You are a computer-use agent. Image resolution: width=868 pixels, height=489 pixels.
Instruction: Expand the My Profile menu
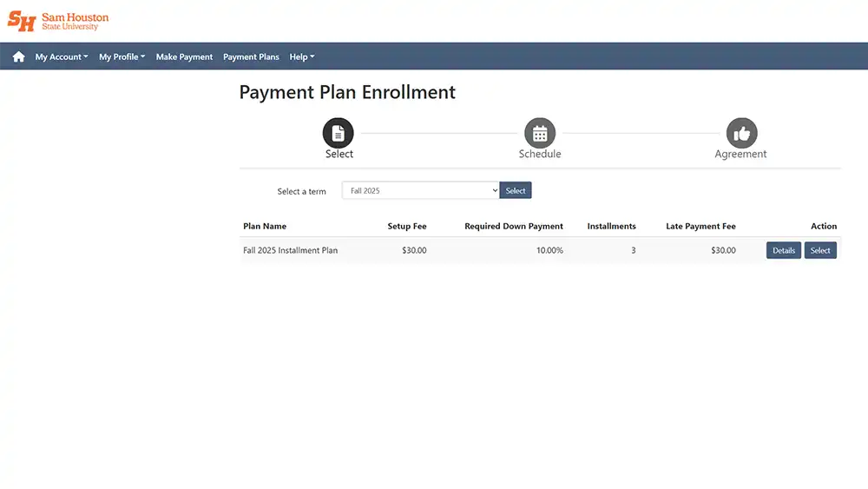pyautogui.click(x=122, y=56)
